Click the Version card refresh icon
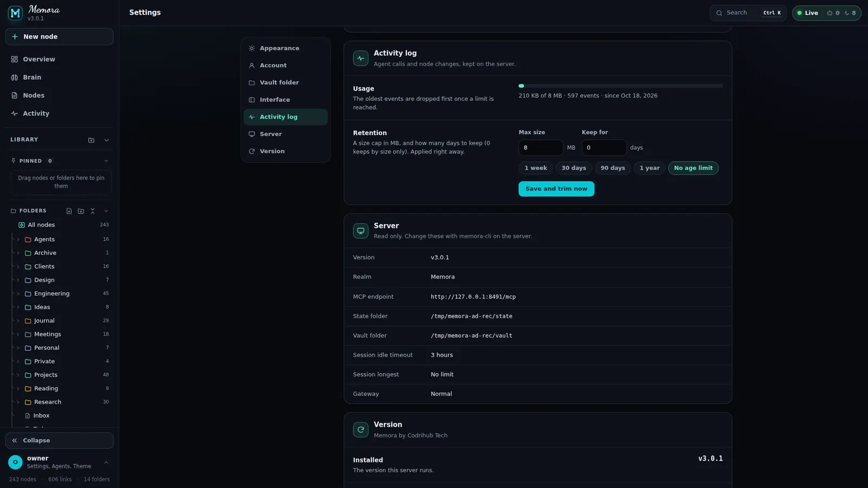This screenshot has width=868, height=488. pos(361,429)
